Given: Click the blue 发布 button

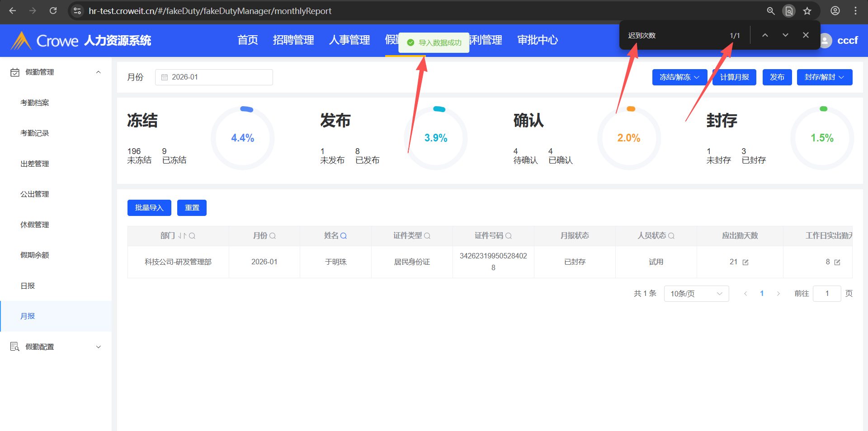Looking at the screenshot, I should (x=777, y=77).
